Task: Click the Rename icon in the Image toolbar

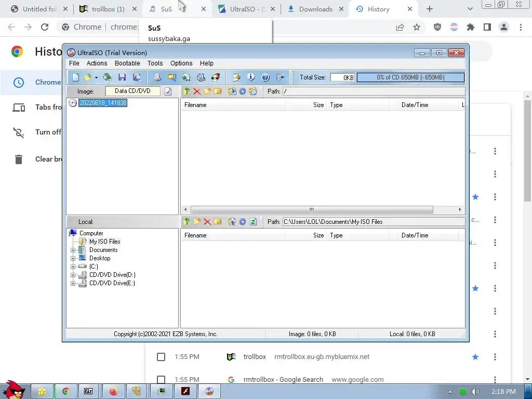Action: (x=218, y=91)
